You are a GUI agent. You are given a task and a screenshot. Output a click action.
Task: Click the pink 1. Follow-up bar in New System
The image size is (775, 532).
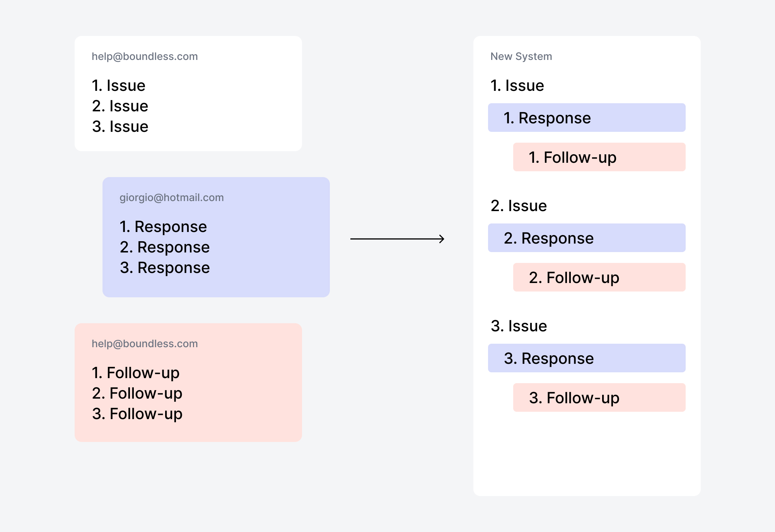point(599,157)
